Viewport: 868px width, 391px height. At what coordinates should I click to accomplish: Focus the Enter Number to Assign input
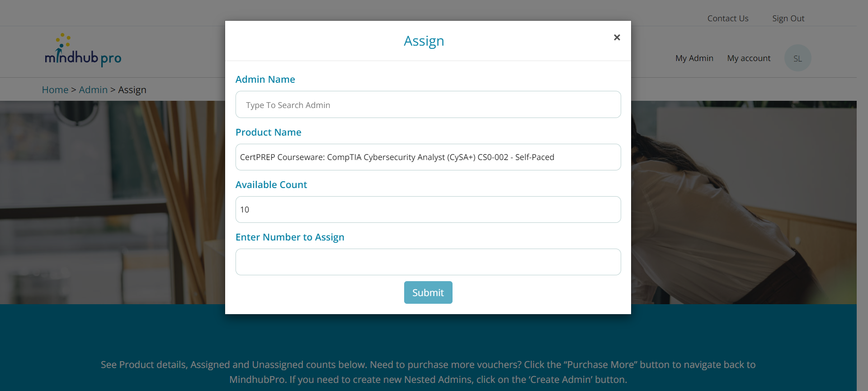tap(428, 262)
